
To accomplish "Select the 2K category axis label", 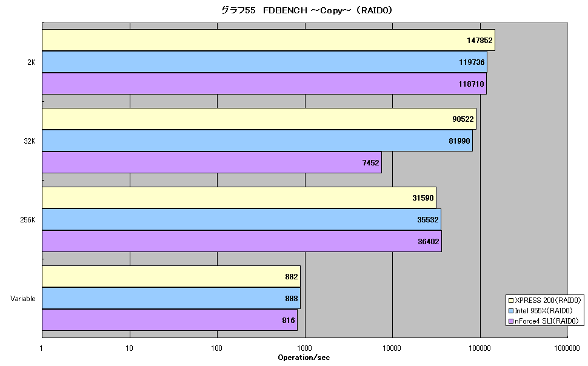I will [32, 62].
